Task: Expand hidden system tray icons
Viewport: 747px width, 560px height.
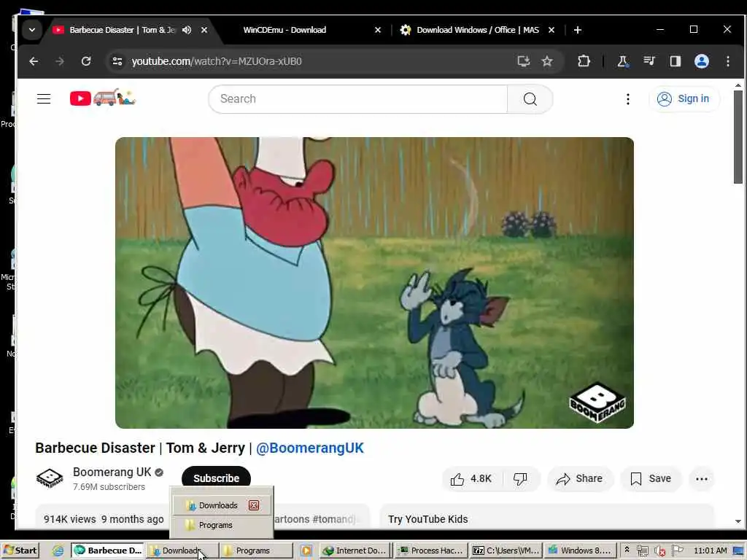Action: coord(627,550)
